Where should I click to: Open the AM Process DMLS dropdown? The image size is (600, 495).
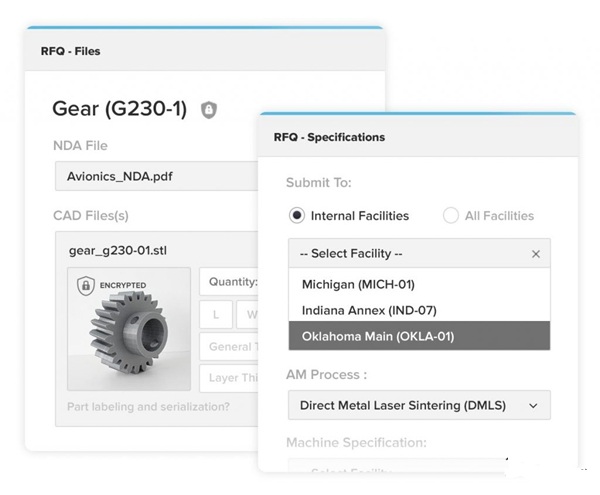point(419,405)
